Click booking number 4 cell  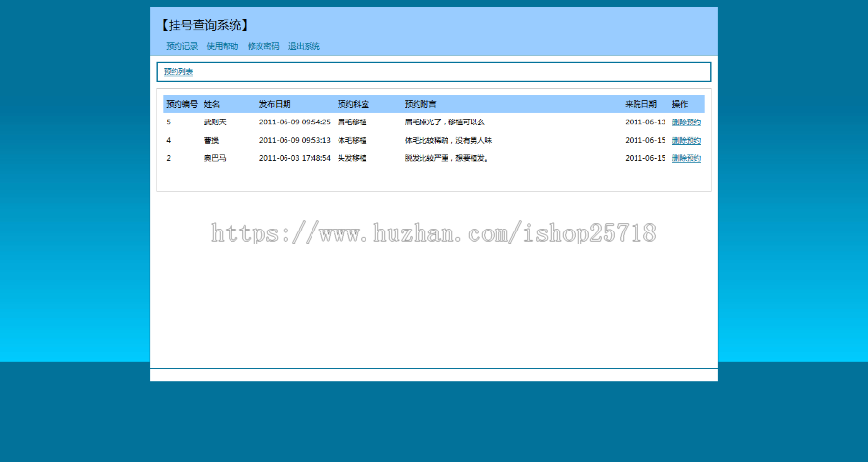click(168, 141)
